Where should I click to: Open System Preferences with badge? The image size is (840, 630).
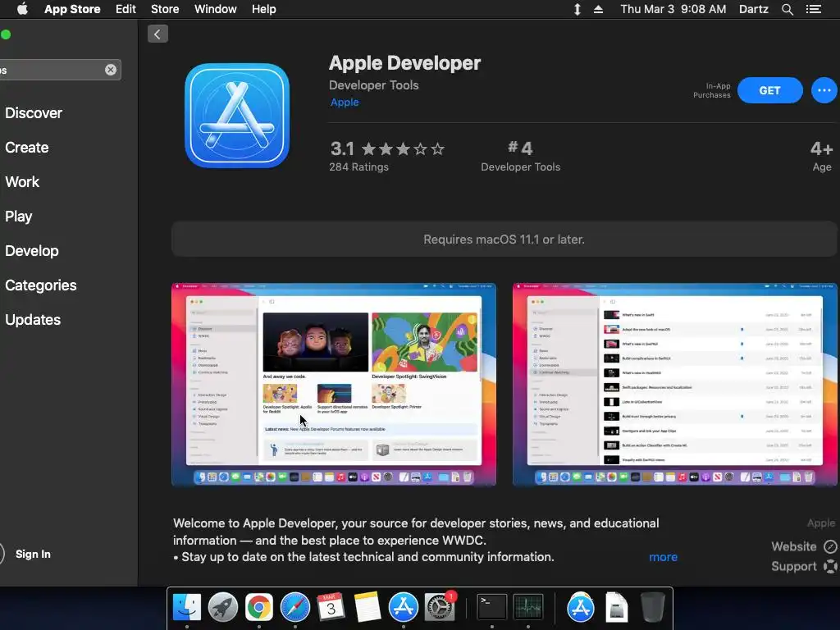coord(440,608)
